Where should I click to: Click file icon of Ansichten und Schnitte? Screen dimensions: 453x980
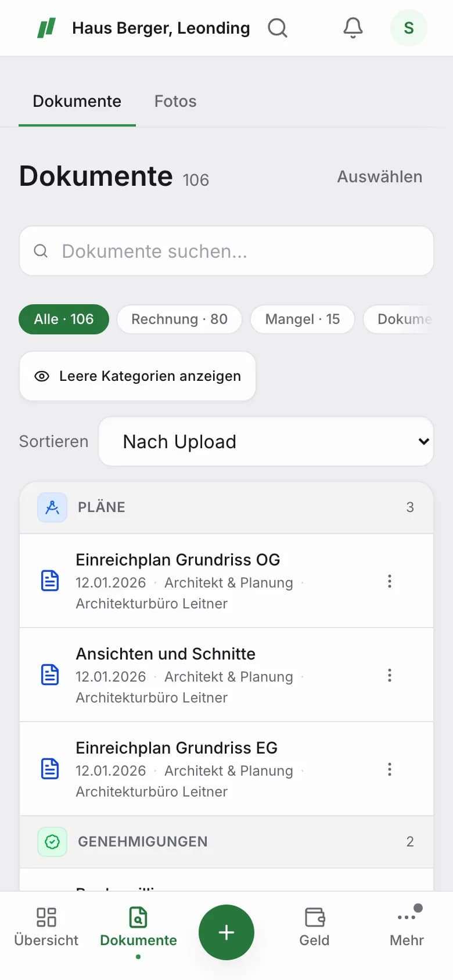point(50,675)
